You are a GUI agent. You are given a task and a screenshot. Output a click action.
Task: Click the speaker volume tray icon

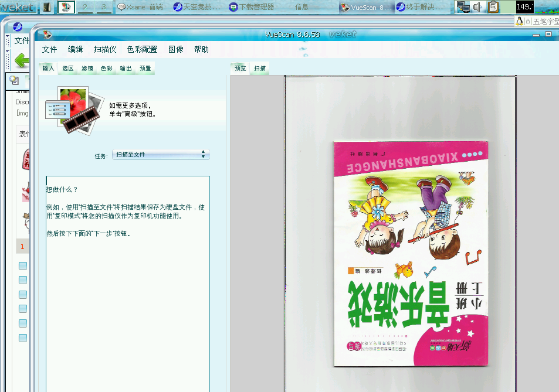(x=477, y=7)
